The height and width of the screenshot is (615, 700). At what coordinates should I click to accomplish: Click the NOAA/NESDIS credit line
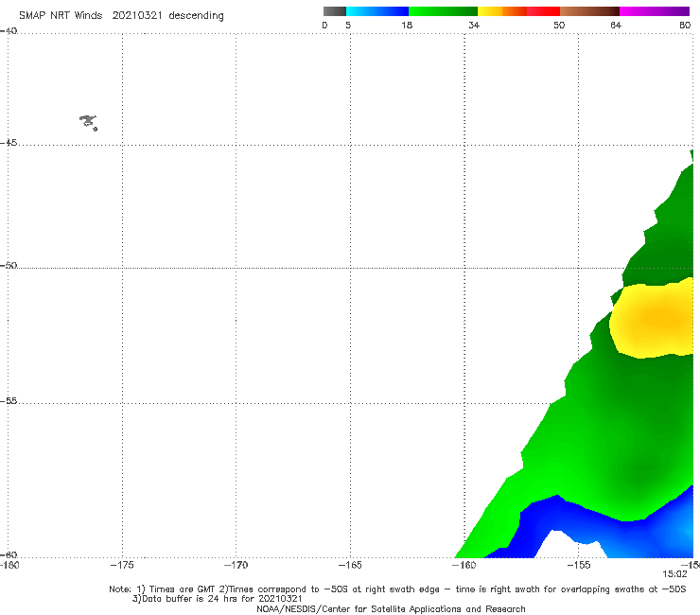391,608
